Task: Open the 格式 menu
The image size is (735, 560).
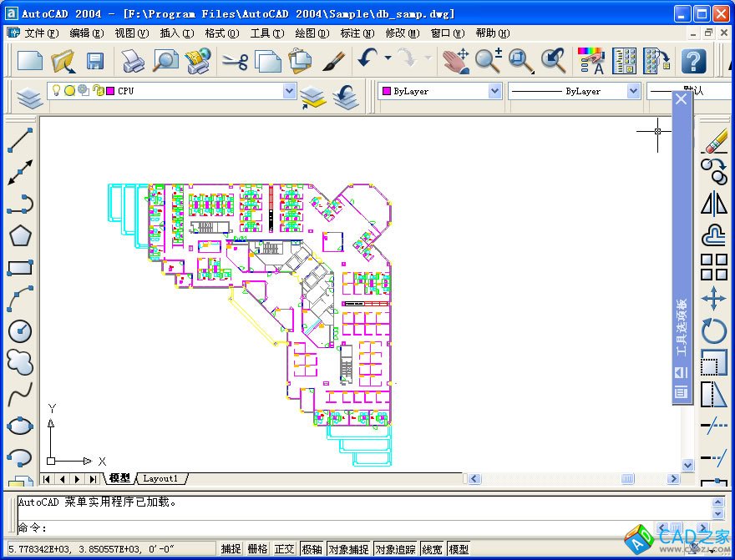Action: [220, 33]
